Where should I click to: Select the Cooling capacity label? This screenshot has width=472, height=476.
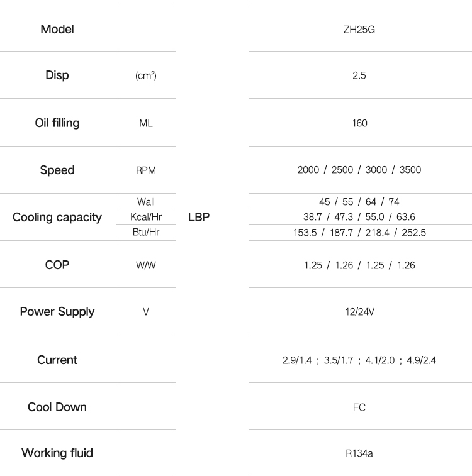pyautogui.click(x=57, y=217)
